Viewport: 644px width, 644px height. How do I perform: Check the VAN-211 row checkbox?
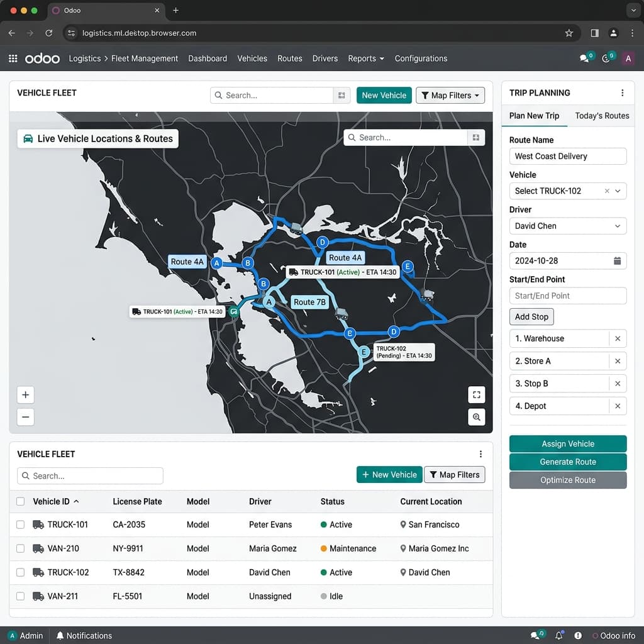[20, 596]
